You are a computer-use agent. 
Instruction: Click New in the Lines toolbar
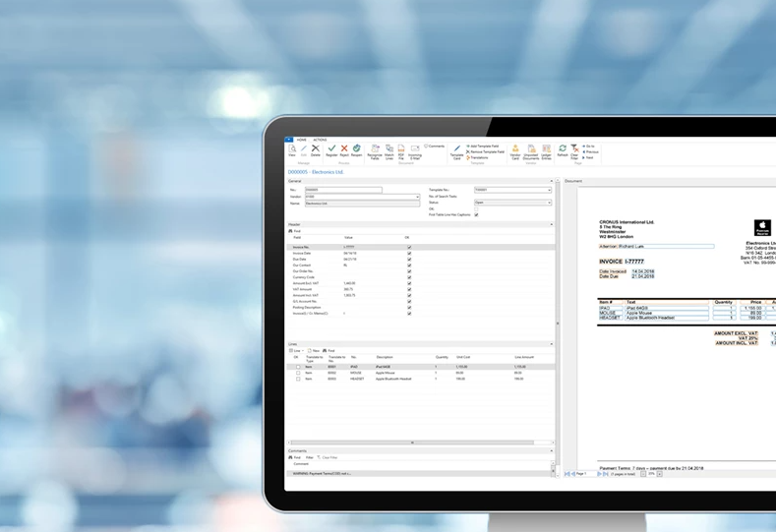[x=314, y=350]
